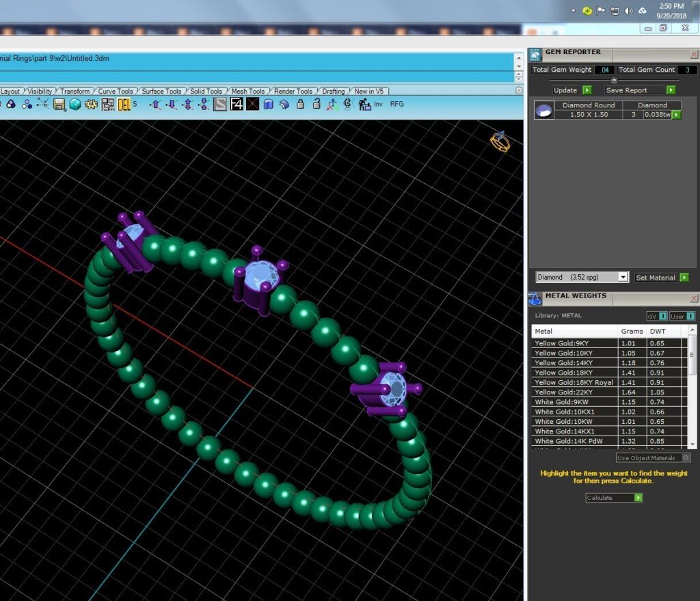Collapse the Gem Reporter summary arrow
Screen dimensions: 700x601
pos(614,81)
